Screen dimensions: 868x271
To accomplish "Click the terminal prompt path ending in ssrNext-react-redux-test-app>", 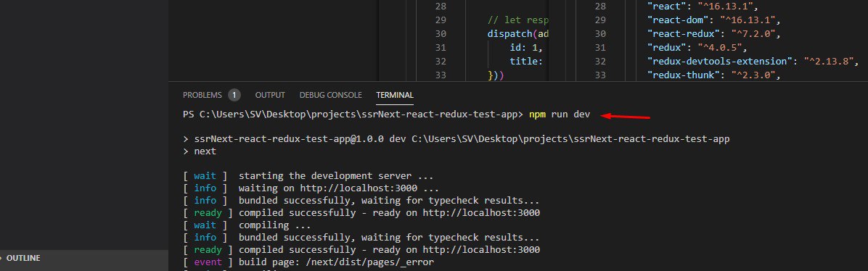I will 353,114.
